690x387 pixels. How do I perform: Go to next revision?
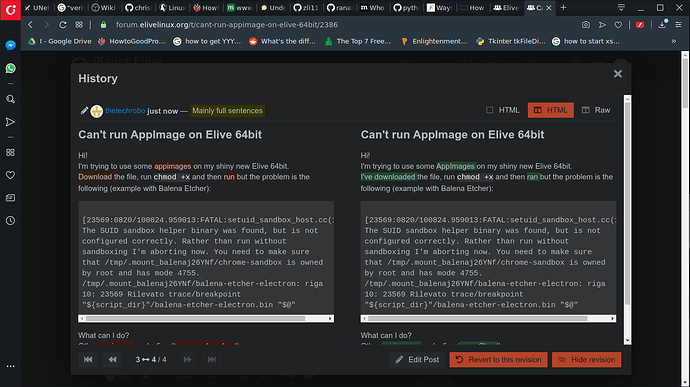[187, 360]
